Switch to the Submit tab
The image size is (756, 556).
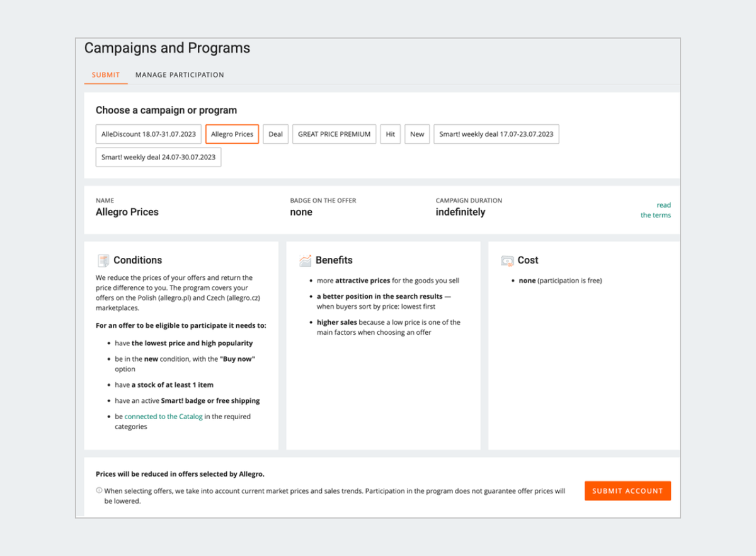106,74
